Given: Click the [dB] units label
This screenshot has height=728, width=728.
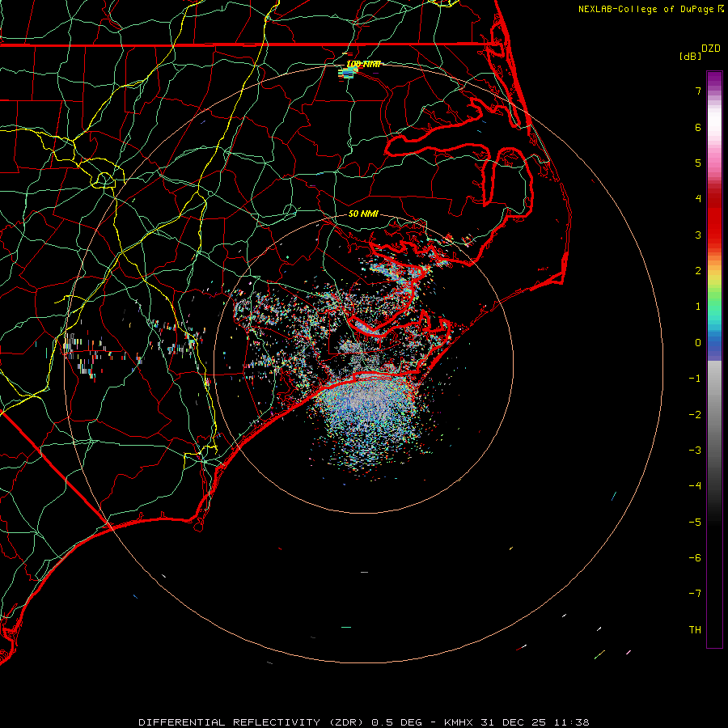Looking at the screenshot, I should pos(690,56).
